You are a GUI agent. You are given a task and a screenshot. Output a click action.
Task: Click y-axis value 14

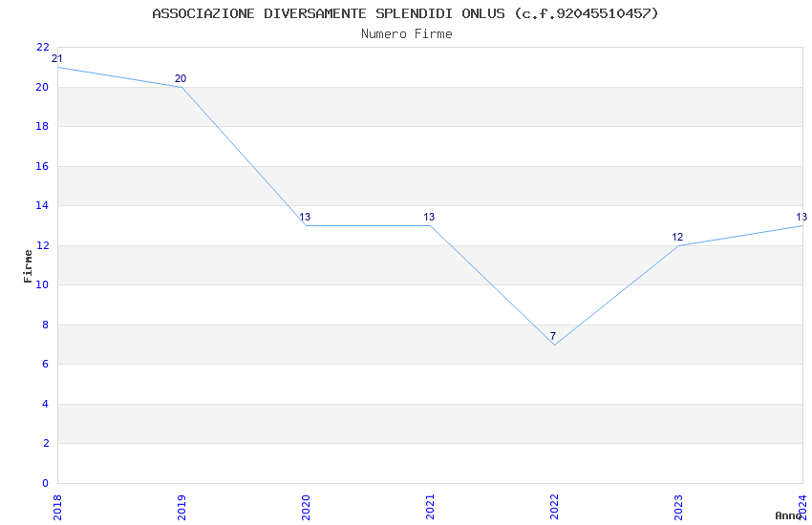tap(42, 205)
